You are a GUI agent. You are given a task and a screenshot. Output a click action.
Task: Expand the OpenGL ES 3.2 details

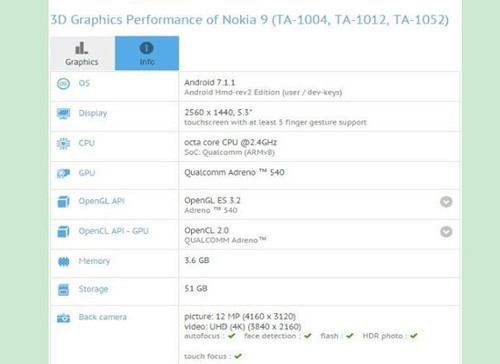pos(446,202)
